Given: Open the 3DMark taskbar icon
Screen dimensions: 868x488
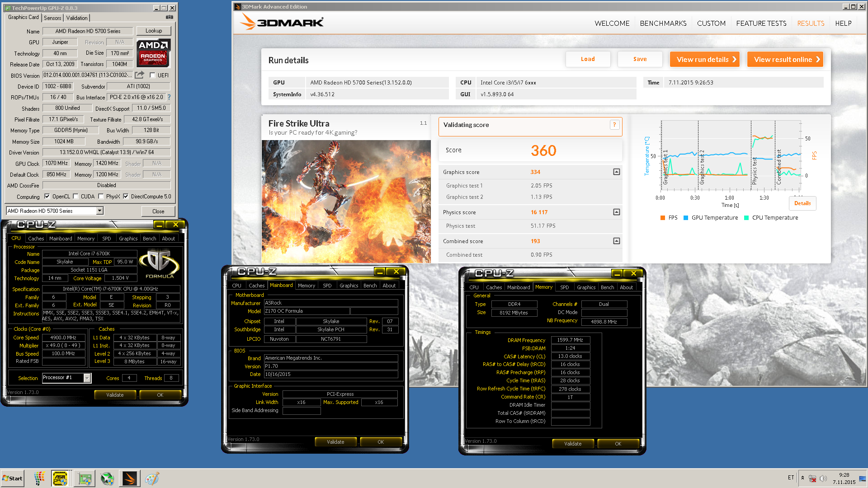Looking at the screenshot, I should (130, 479).
